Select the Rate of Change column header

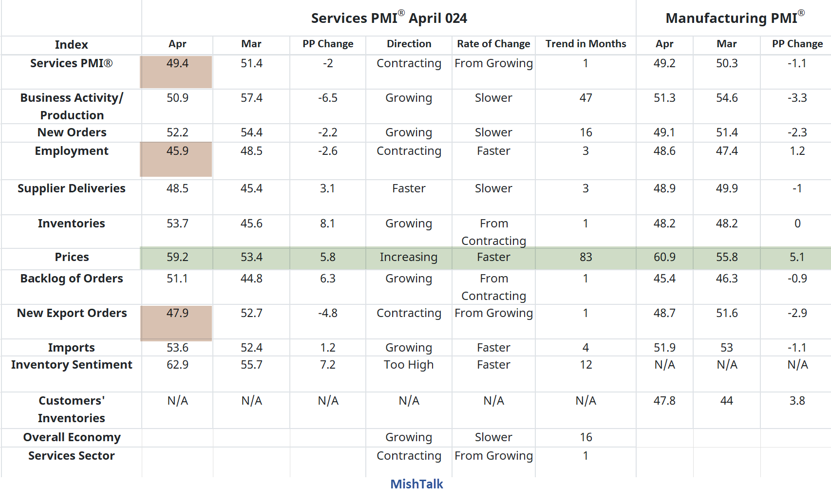[x=493, y=44]
